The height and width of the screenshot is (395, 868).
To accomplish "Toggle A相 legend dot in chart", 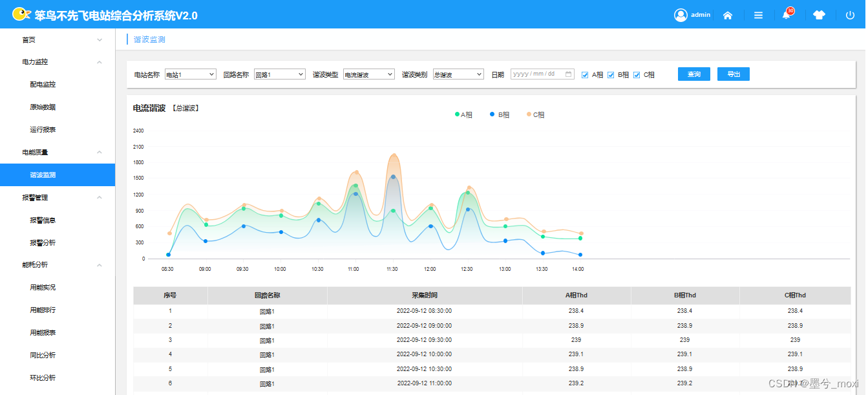I will [458, 114].
